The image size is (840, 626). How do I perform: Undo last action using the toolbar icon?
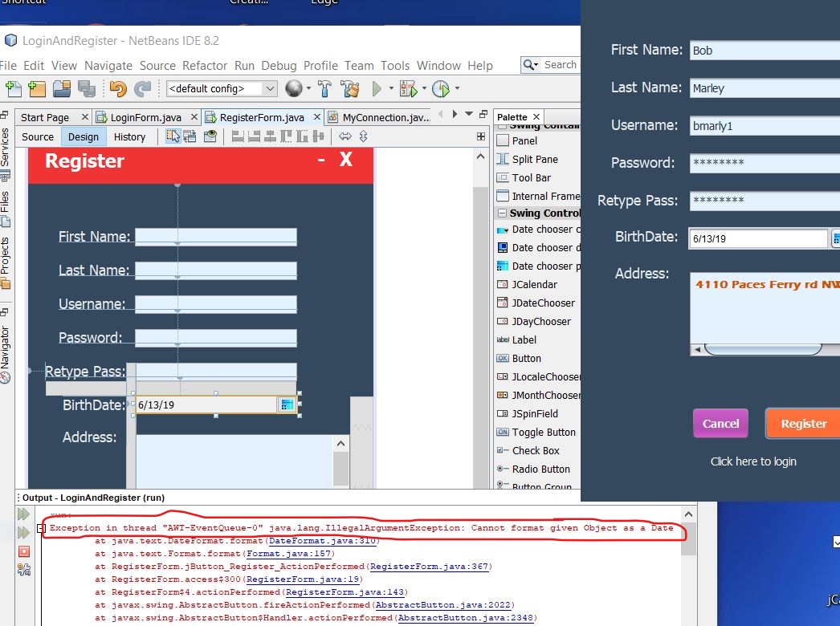(118, 88)
